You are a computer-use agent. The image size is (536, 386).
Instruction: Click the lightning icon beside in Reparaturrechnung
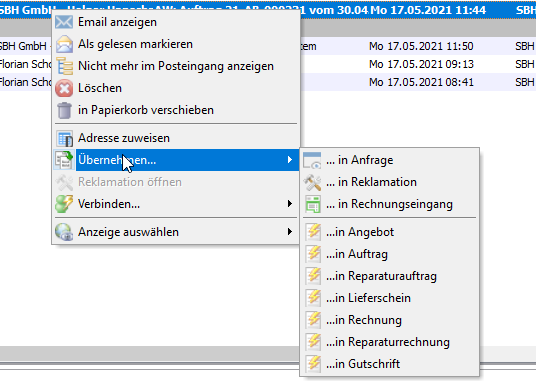tap(313, 342)
